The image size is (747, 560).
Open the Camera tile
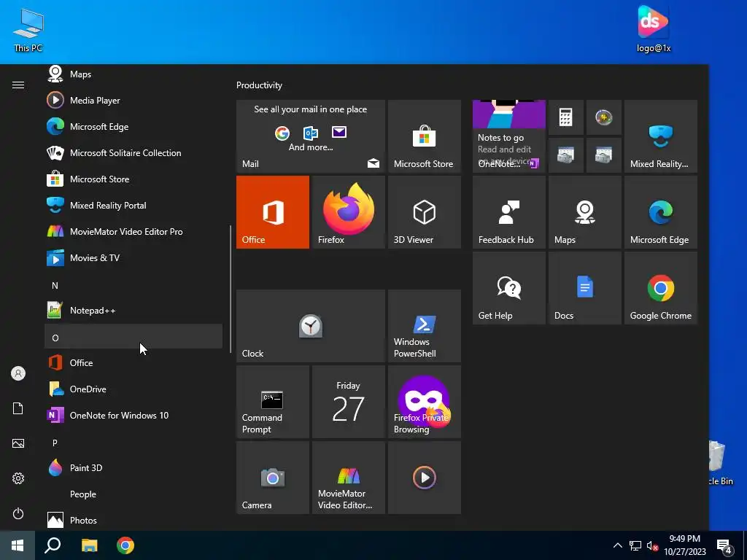(x=273, y=478)
